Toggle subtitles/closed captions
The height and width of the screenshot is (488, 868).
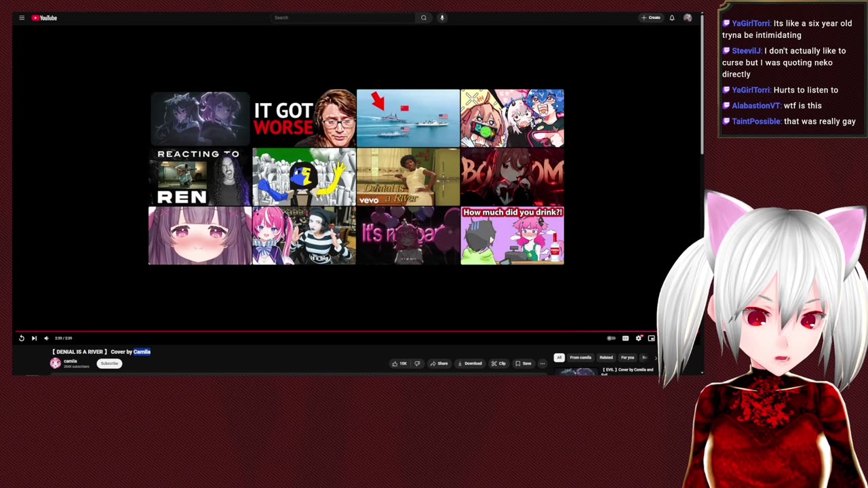(625, 338)
